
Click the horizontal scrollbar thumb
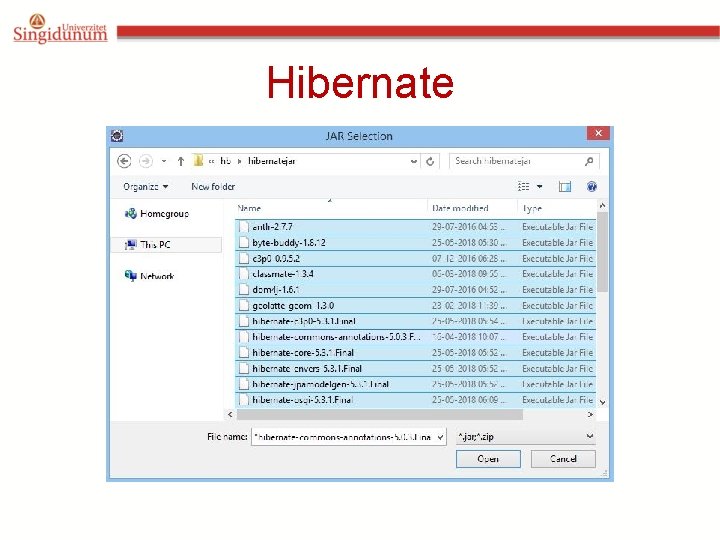pos(380,415)
